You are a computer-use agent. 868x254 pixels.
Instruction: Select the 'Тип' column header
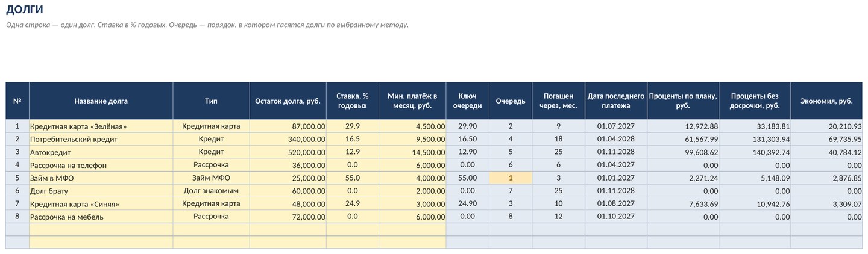(x=211, y=101)
